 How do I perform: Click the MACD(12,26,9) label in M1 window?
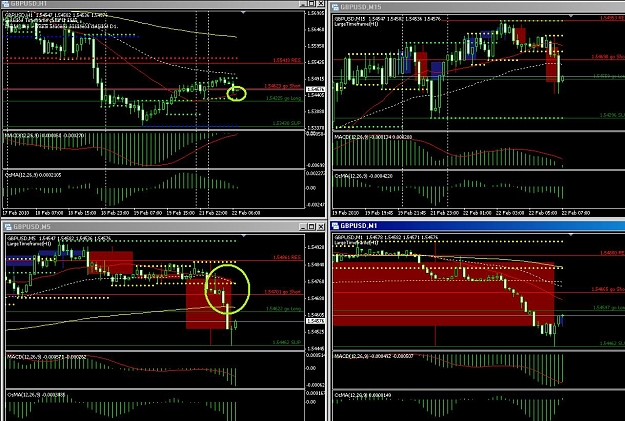point(374,356)
